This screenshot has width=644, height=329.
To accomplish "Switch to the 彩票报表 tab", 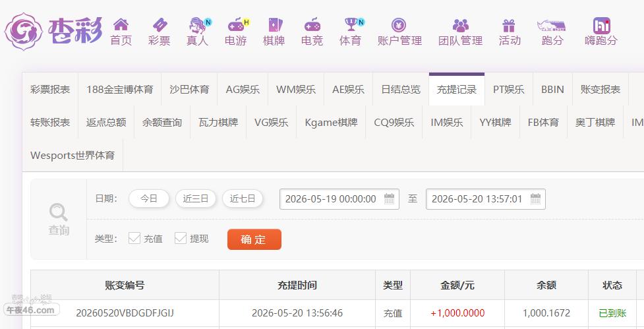I will point(50,89).
